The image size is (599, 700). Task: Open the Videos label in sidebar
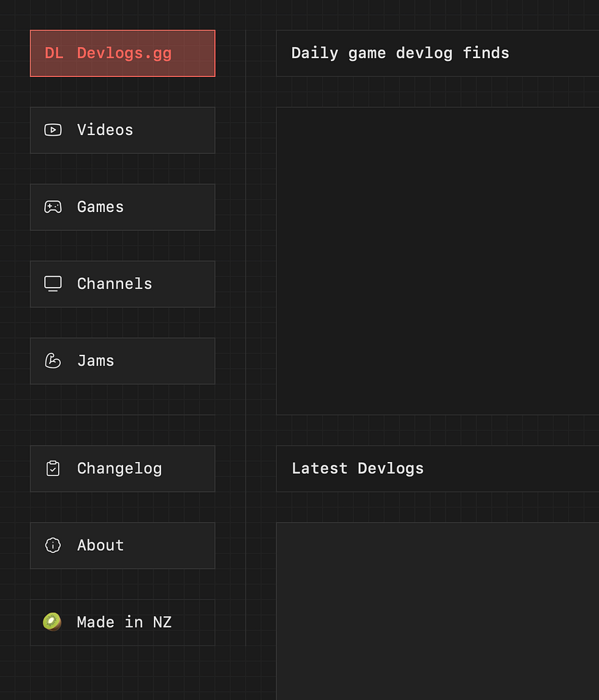(105, 130)
